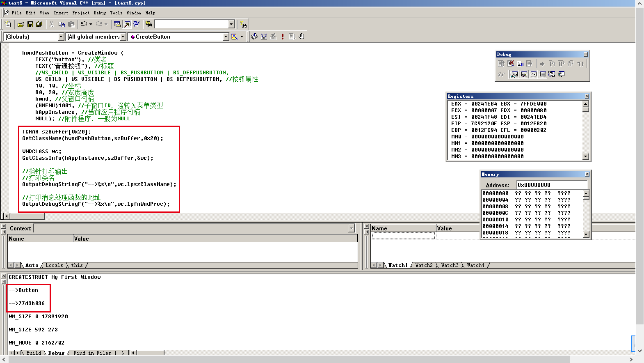
Task: Click the New Text File icon
Action: pyautogui.click(x=8, y=24)
